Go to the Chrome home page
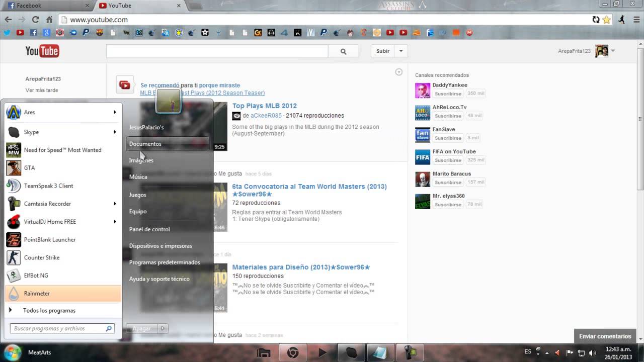Screen dimensions: 644x362 [x=49, y=20]
